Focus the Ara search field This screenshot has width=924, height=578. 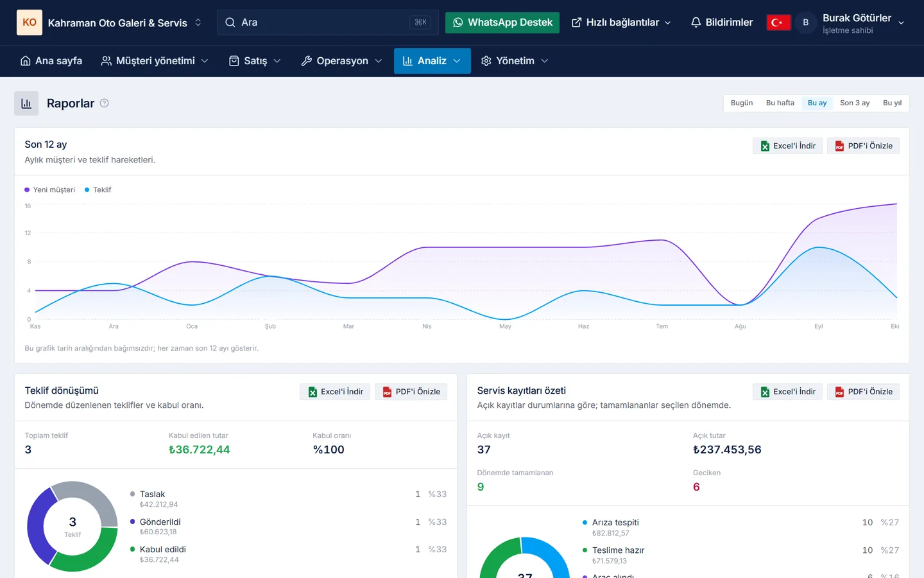[328, 22]
